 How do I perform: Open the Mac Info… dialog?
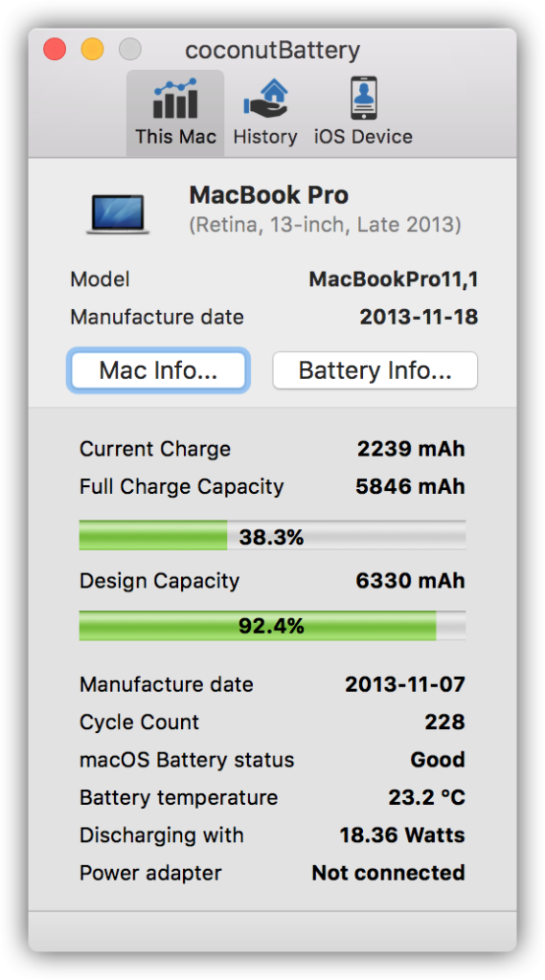(x=158, y=370)
